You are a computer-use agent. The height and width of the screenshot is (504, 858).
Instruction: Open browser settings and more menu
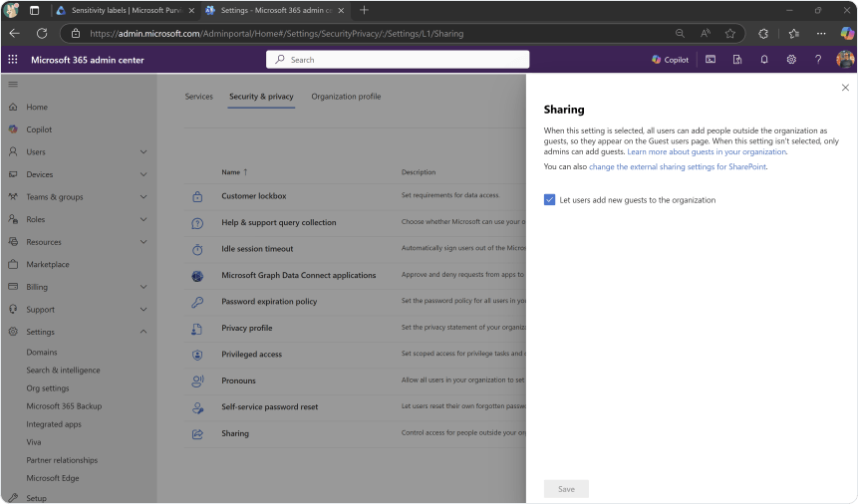click(x=821, y=34)
